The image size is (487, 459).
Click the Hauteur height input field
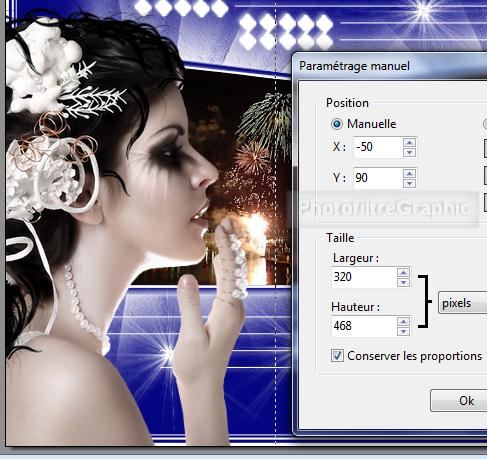click(x=364, y=326)
